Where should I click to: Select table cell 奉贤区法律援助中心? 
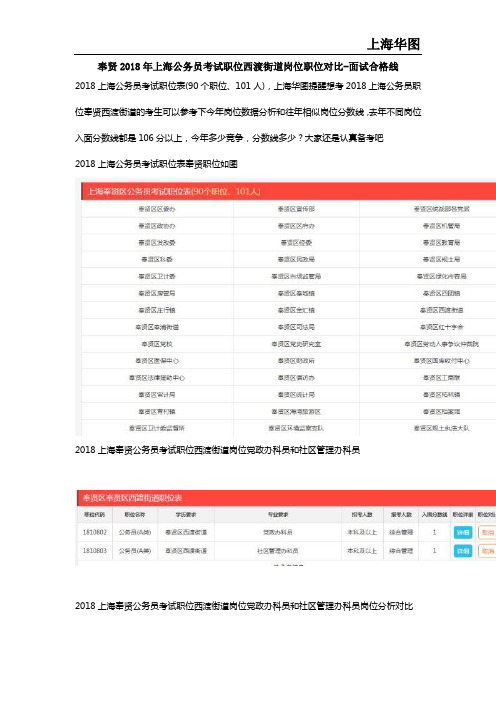157,377
